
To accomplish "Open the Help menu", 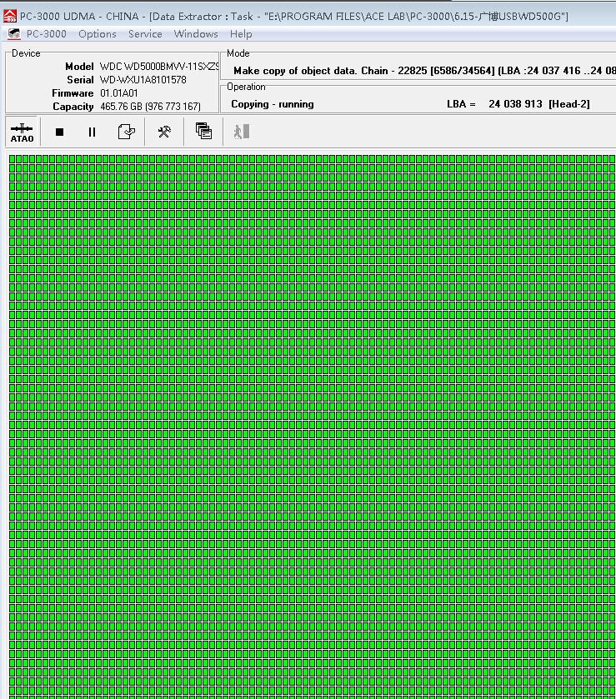I will (241, 34).
